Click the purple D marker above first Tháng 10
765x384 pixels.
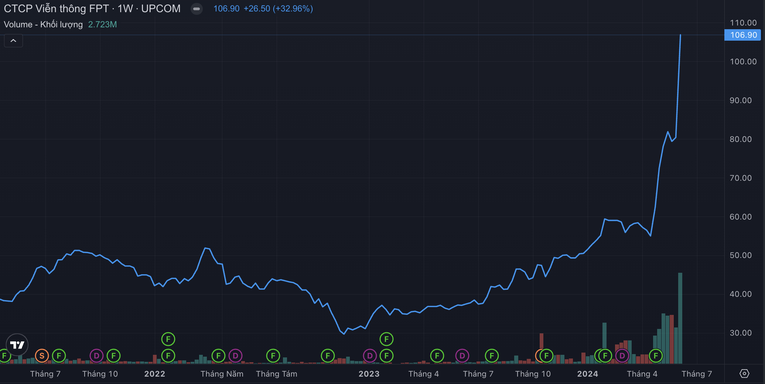pos(97,356)
